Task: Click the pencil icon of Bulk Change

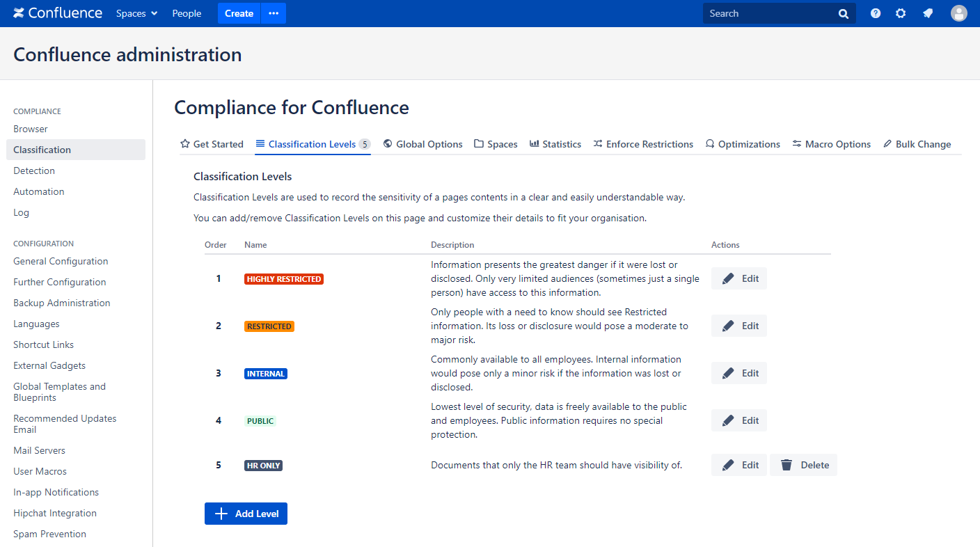Action: click(x=887, y=144)
